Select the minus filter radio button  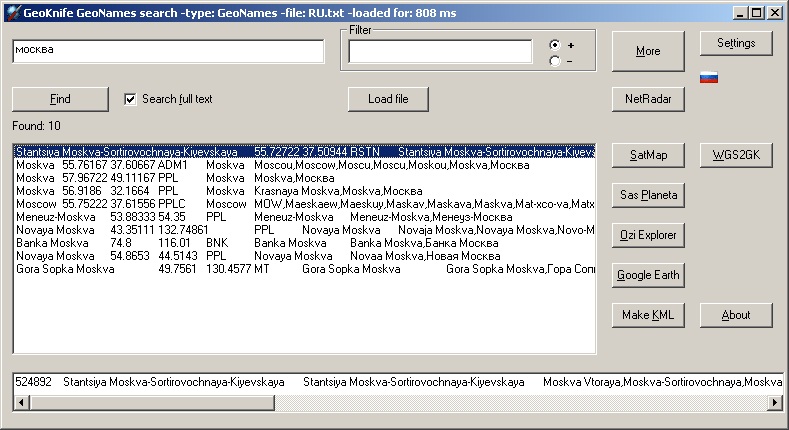point(555,61)
